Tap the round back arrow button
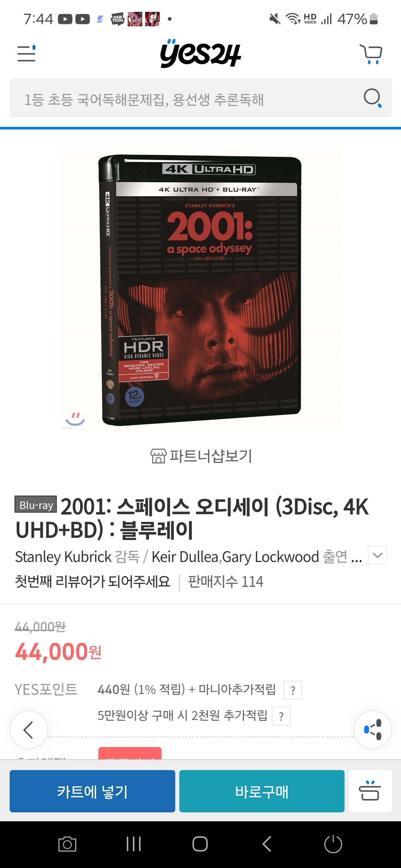The image size is (401, 868). pyautogui.click(x=29, y=729)
